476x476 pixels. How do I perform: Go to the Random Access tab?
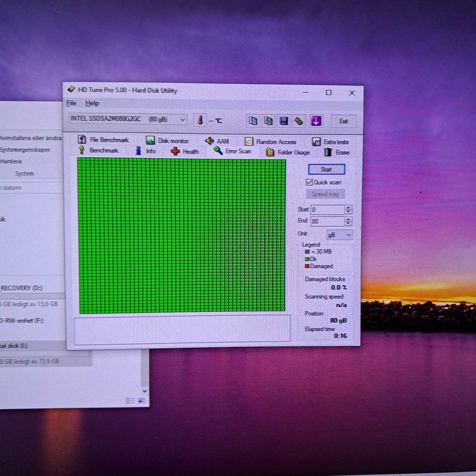(x=270, y=141)
